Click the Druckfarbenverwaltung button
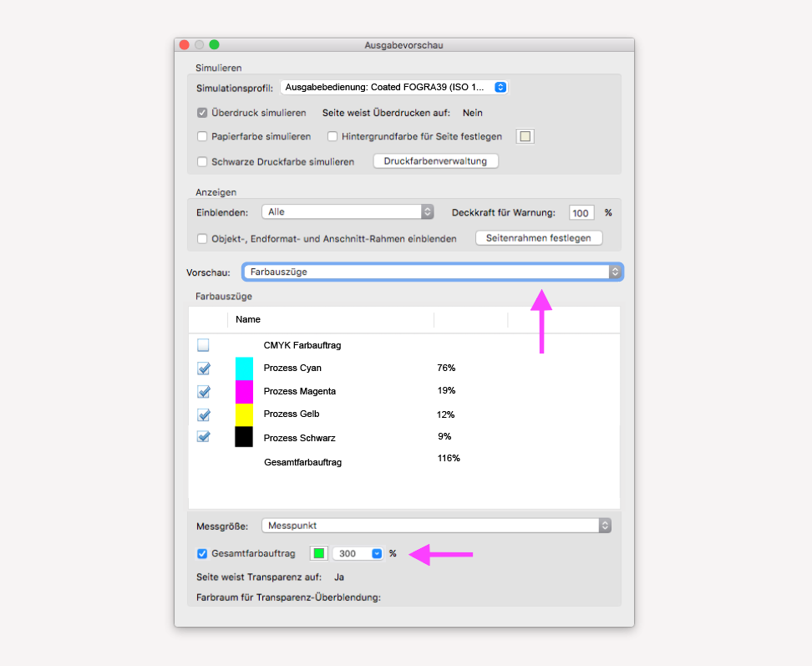The width and height of the screenshot is (812, 666). click(435, 160)
